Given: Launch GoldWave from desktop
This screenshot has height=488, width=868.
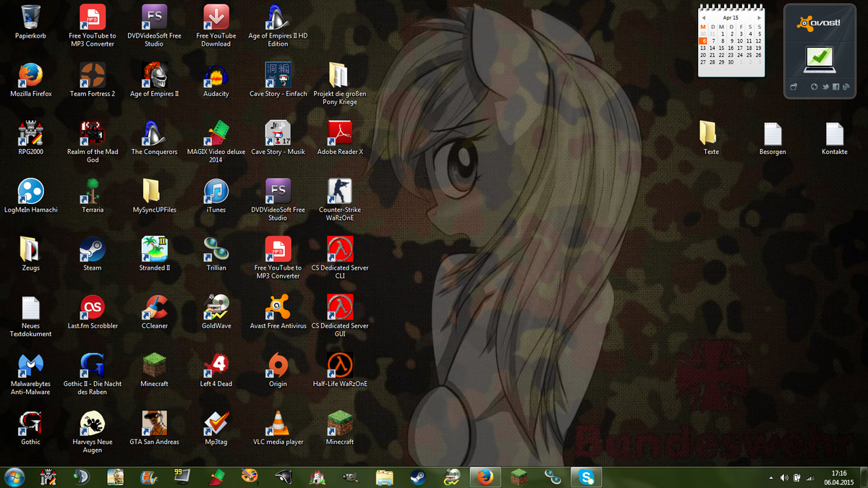Looking at the screenshot, I should pyautogui.click(x=216, y=312).
